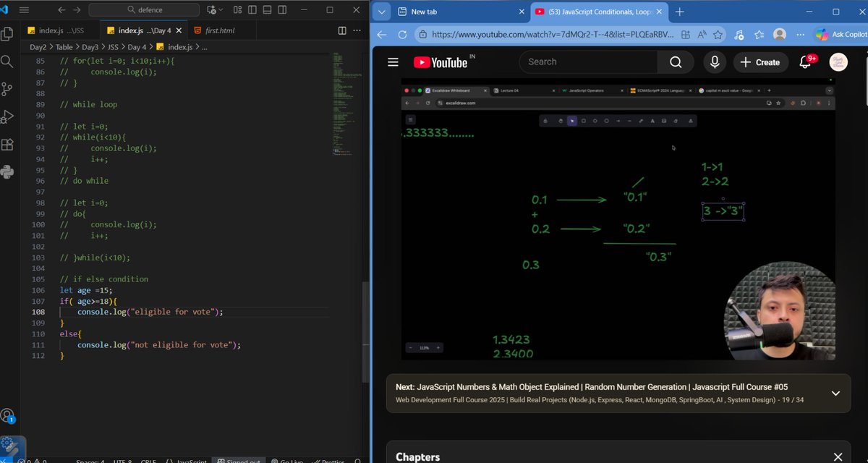This screenshot has width=868, height=463.
Task: Add page to favorites star
Action: 719,34
